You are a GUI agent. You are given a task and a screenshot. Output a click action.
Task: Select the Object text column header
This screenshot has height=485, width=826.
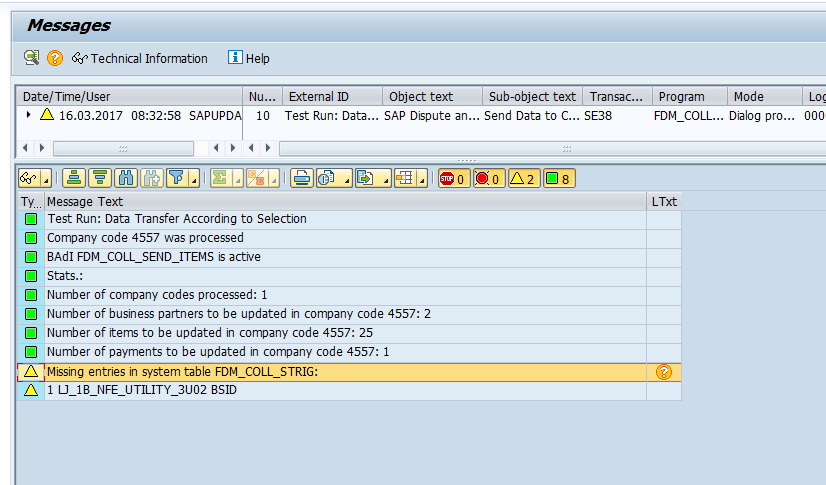tap(432, 96)
